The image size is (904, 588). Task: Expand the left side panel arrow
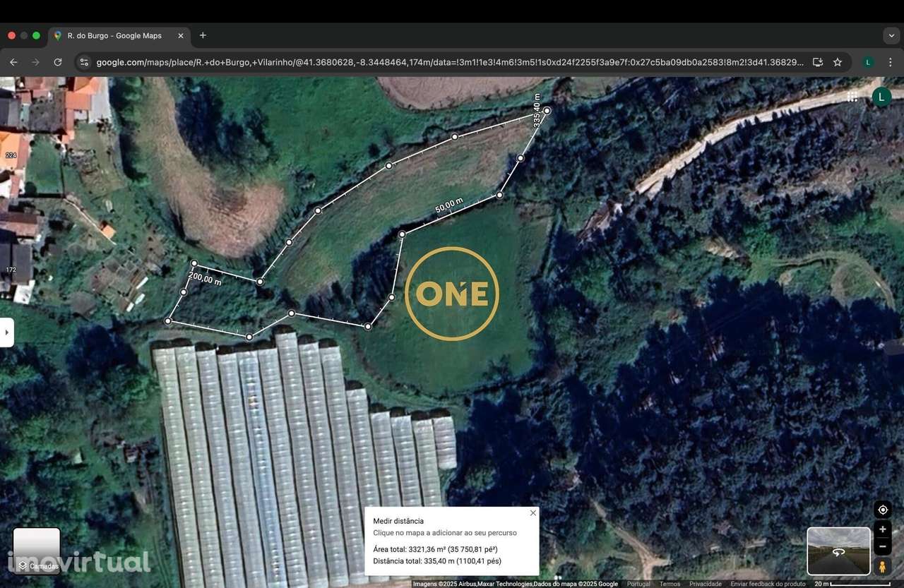[x=6, y=332]
